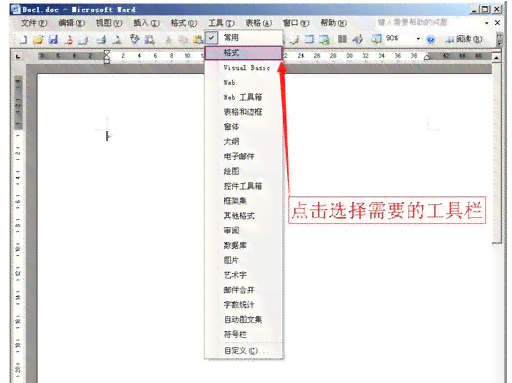This screenshot has height=383, width=512.
Task: Open the 文件(F) menu
Action: coord(34,23)
